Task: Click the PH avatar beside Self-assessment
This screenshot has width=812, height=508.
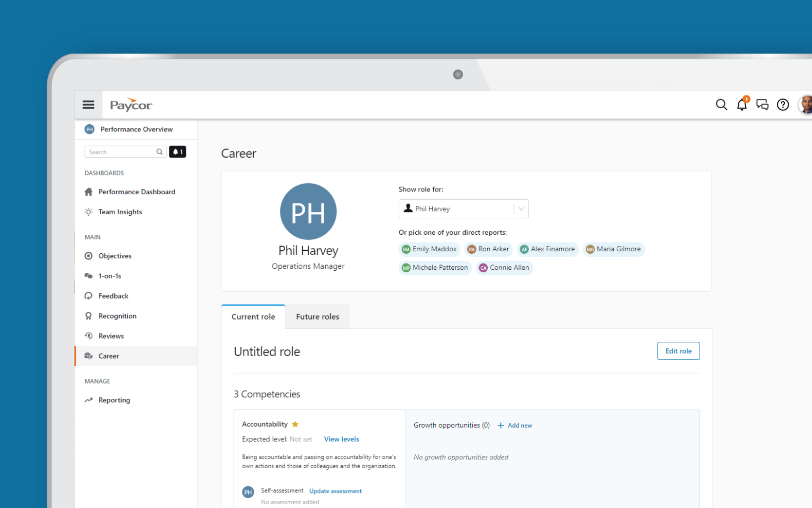Action: [x=248, y=492]
